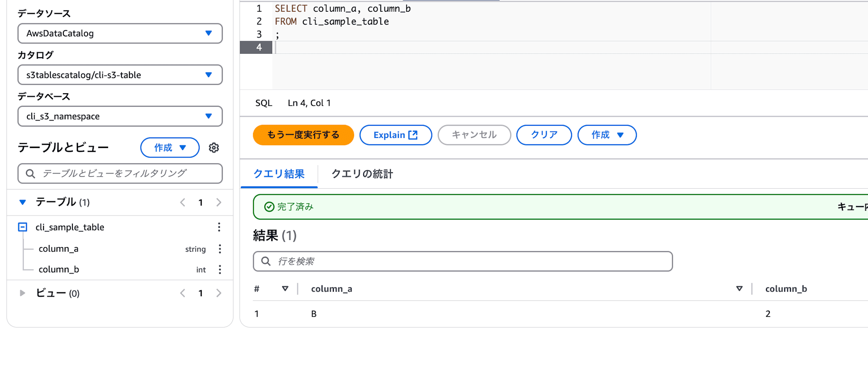Sort results by row number column

click(x=285, y=288)
